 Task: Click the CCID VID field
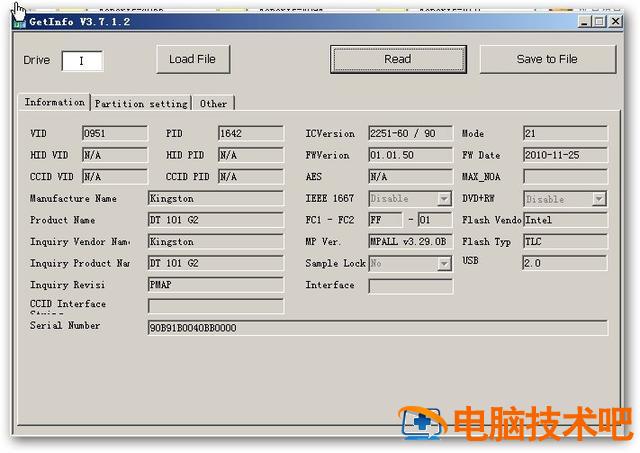click(115, 177)
